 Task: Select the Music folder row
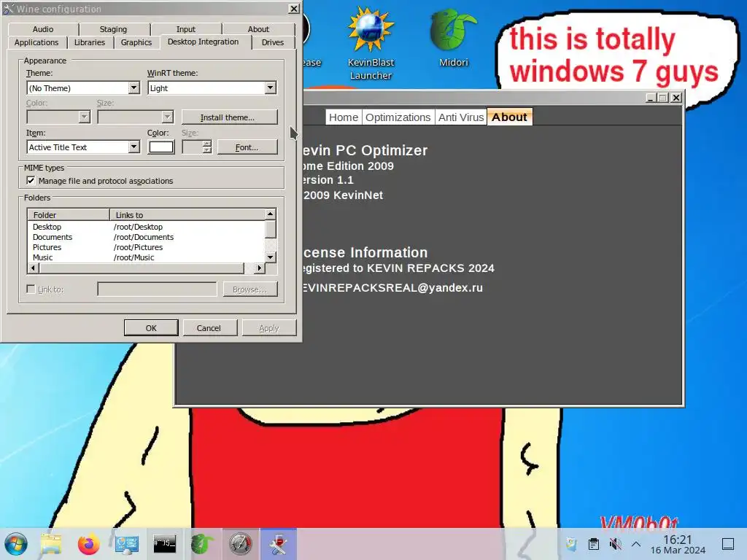pos(145,257)
